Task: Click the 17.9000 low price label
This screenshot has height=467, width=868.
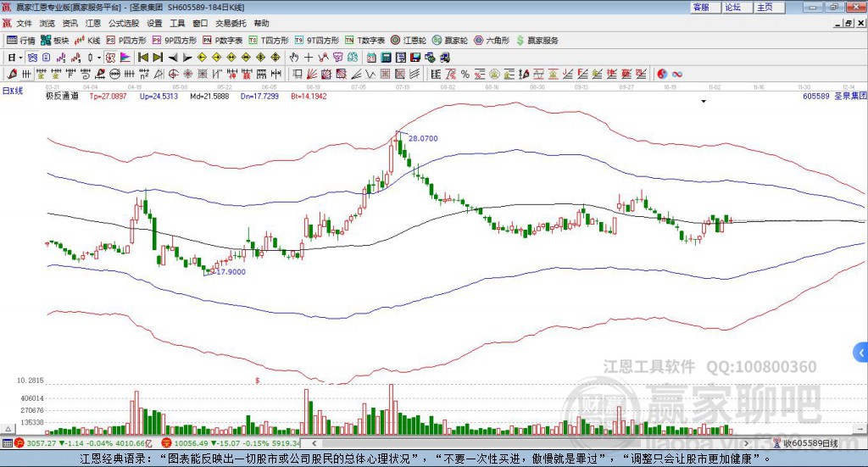Action: point(231,272)
